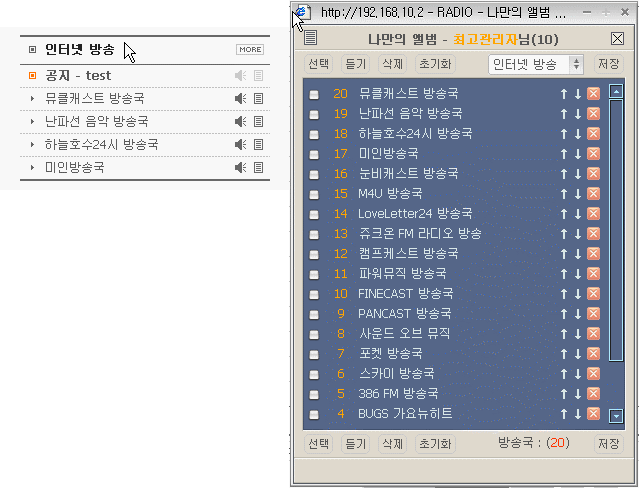Delete item 5 386 FM 방송국

[593, 393]
